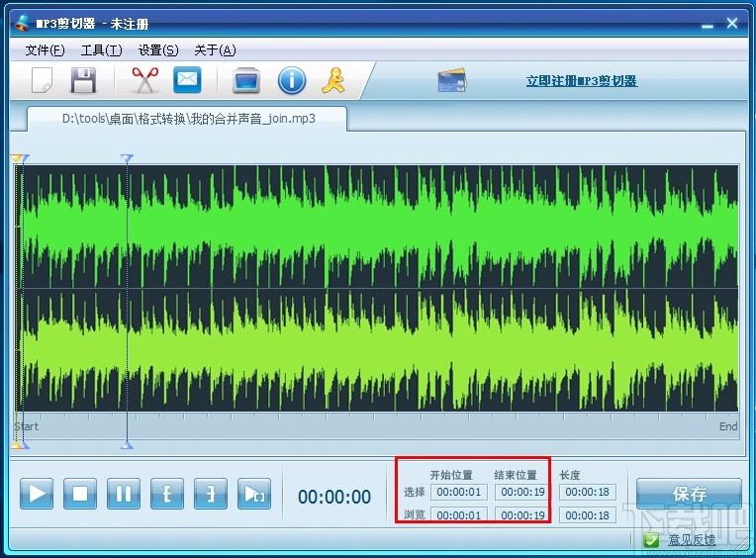Play the selected region only
This screenshot has width=756, height=558.
(254, 494)
